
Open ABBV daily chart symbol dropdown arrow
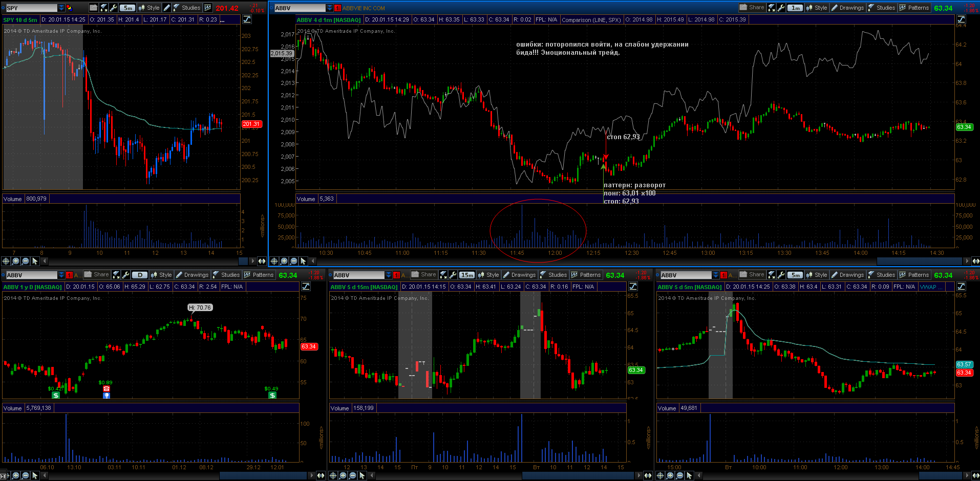[x=61, y=275]
